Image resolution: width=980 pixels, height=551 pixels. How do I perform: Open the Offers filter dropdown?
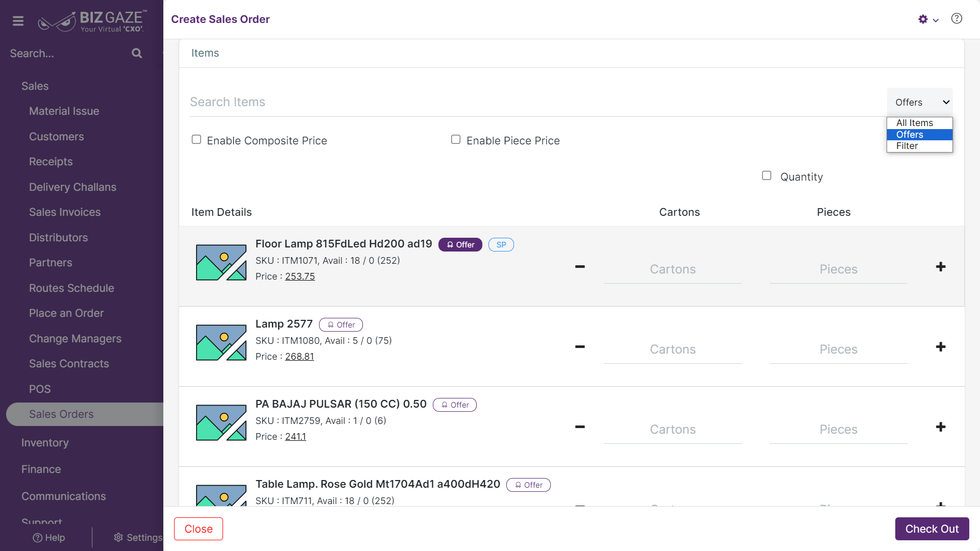(920, 103)
